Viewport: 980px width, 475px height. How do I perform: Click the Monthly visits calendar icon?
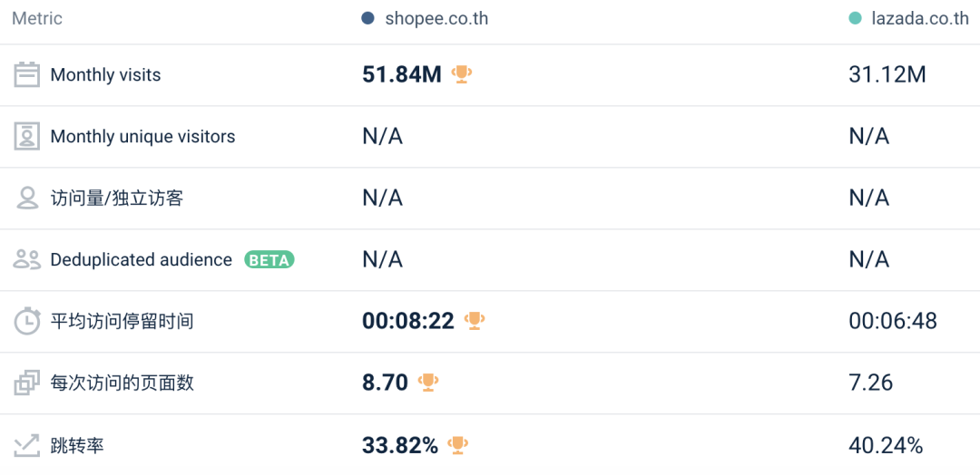(27, 74)
